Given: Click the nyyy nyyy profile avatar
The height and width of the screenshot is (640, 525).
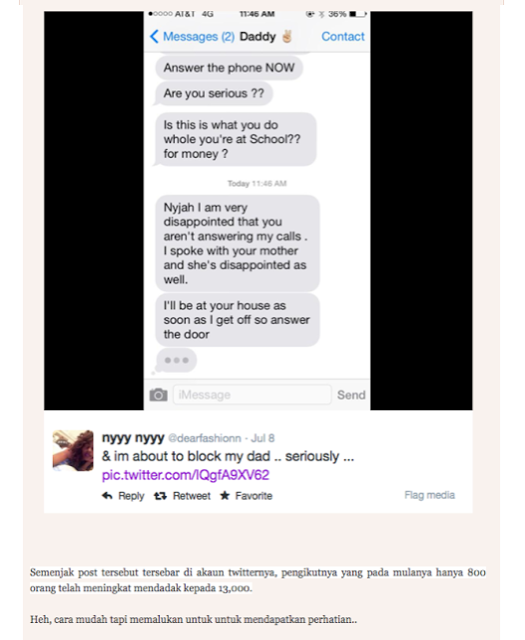Looking at the screenshot, I should click(73, 451).
